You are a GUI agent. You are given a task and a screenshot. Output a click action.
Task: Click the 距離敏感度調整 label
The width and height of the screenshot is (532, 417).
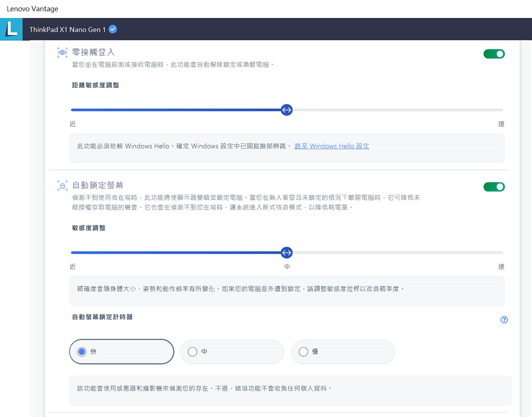(x=96, y=85)
